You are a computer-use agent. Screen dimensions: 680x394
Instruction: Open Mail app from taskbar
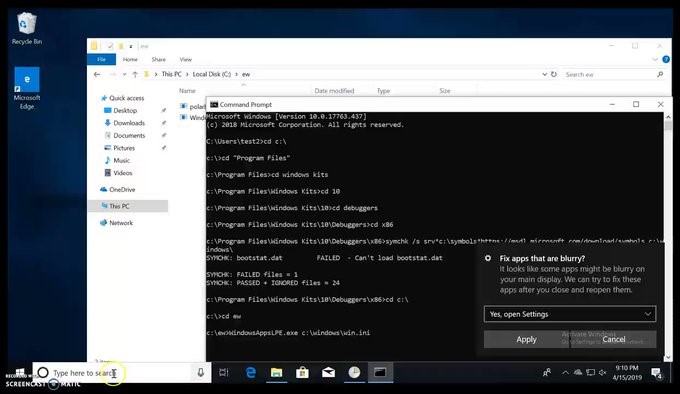tap(328, 372)
